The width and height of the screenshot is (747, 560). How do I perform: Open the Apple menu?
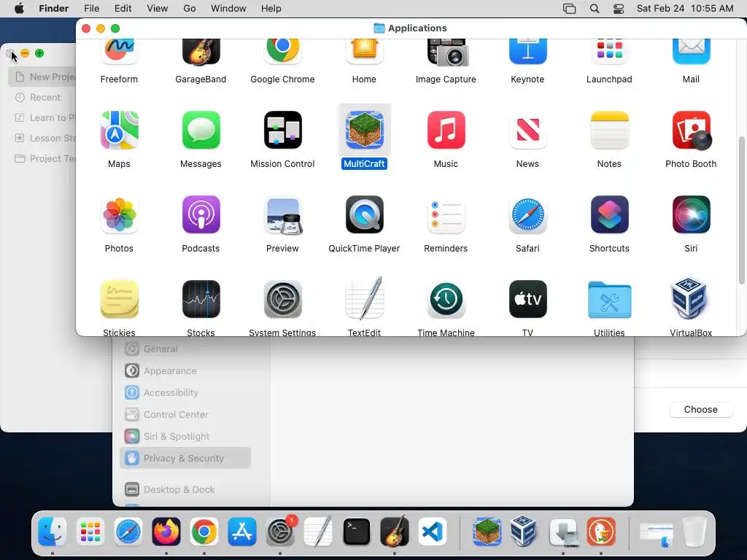click(x=19, y=9)
